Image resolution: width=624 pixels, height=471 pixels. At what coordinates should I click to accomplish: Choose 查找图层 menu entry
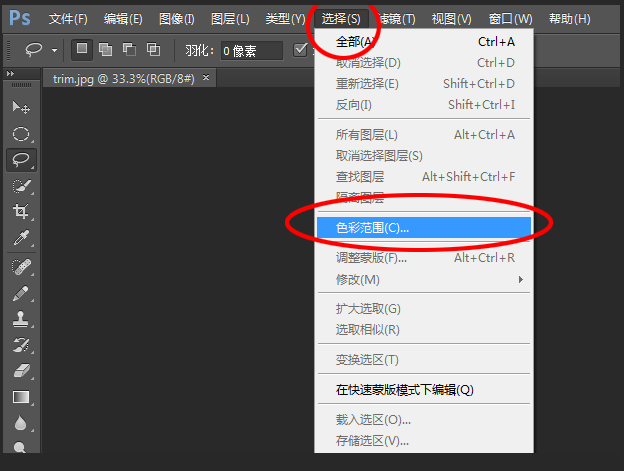click(424, 177)
